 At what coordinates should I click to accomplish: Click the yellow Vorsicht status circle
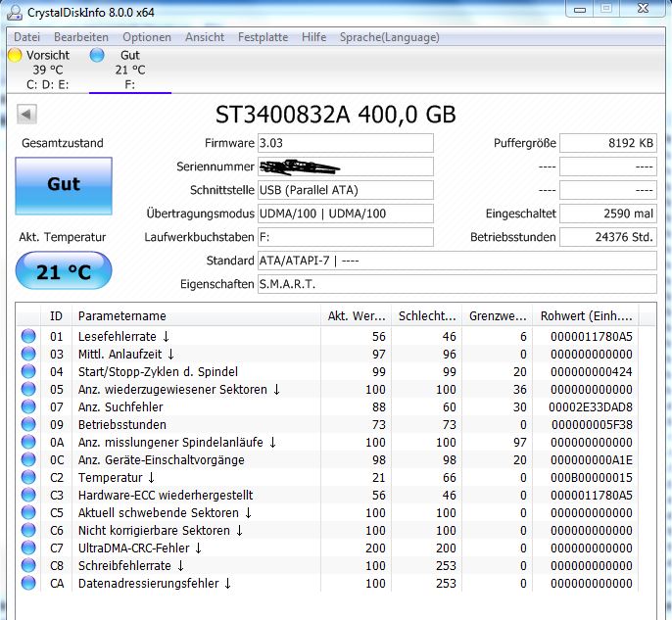[15, 55]
